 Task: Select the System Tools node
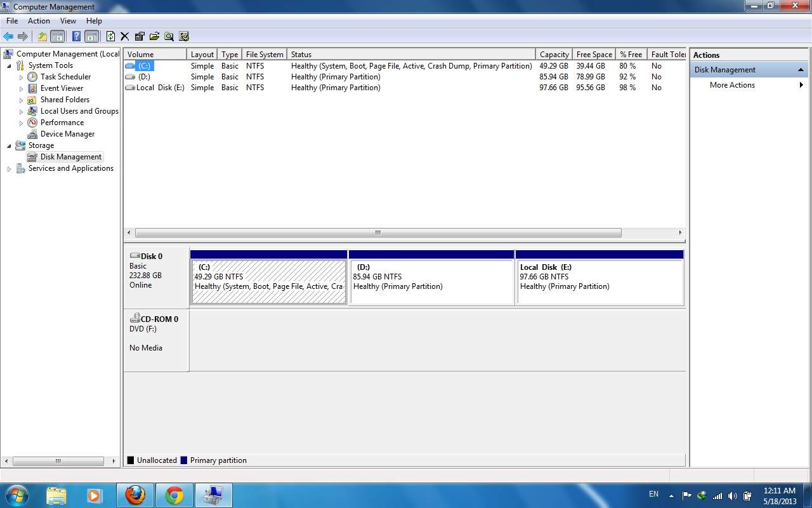point(50,65)
